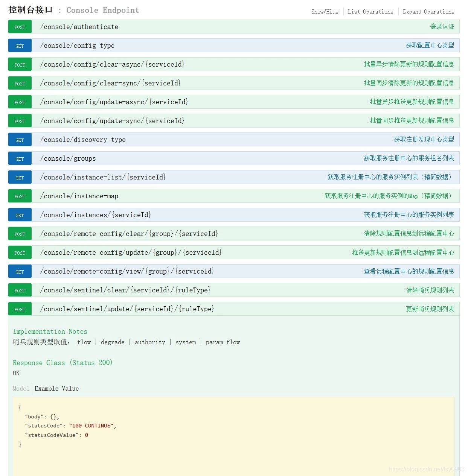Click 获取注册发现中心类型 description

(x=424, y=140)
